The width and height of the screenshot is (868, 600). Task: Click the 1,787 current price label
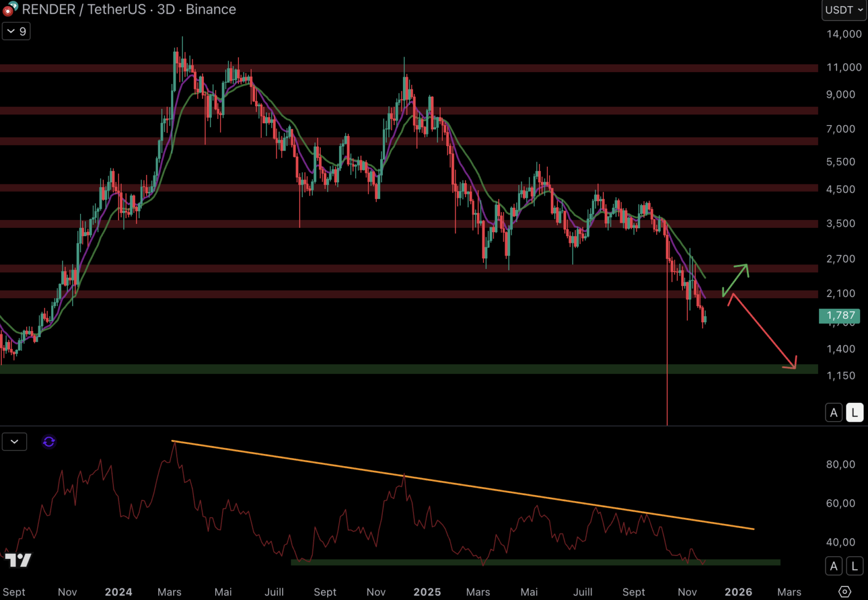coord(839,316)
